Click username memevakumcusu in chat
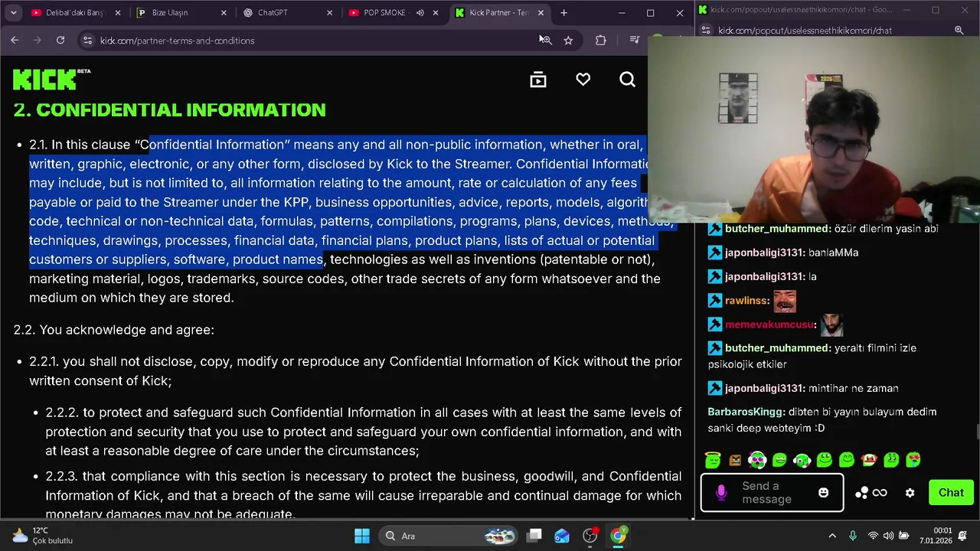 click(x=769, y=324)
